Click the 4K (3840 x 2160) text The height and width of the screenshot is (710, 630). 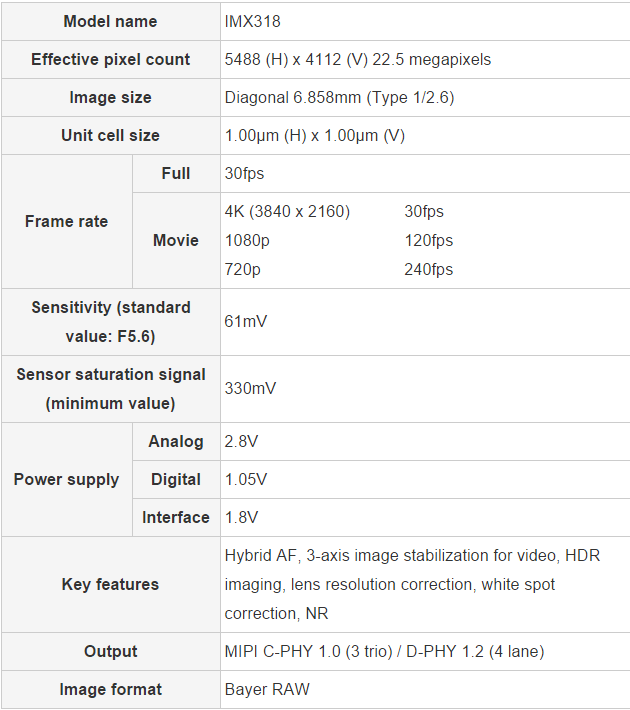click(x=287, y=211)
